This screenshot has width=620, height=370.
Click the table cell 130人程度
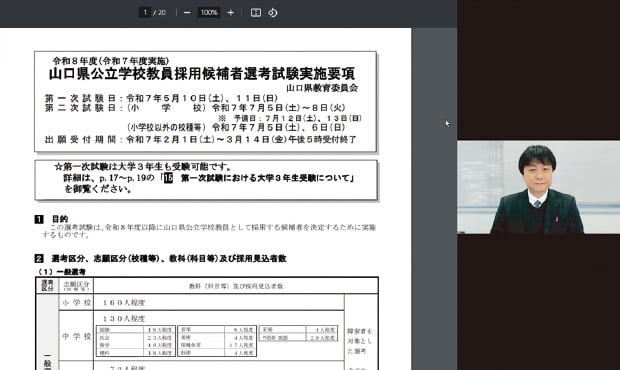pos(124,319)
